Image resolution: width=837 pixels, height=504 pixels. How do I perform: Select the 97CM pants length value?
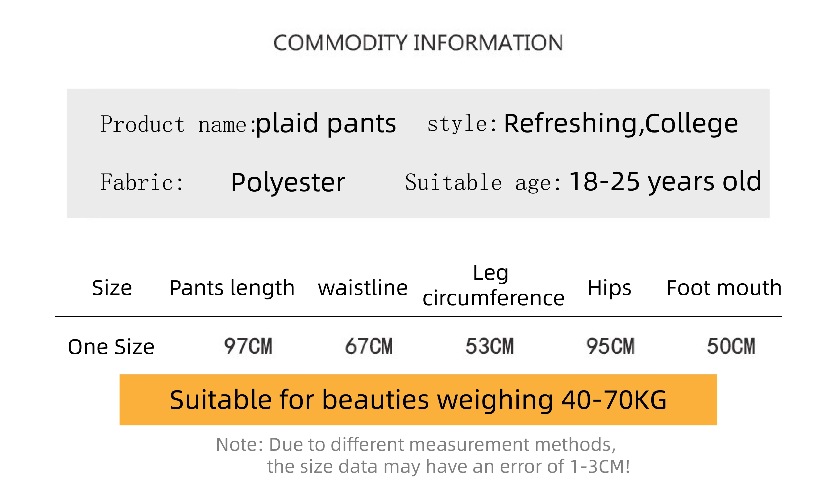pyautogui.click(x=248, y=346)
